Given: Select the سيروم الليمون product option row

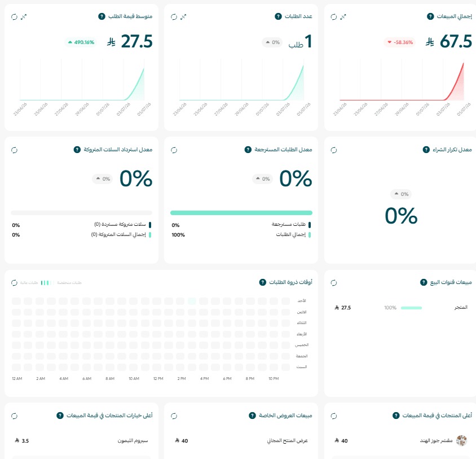Looking at the screenshot, I should click(x=81, y=440).
